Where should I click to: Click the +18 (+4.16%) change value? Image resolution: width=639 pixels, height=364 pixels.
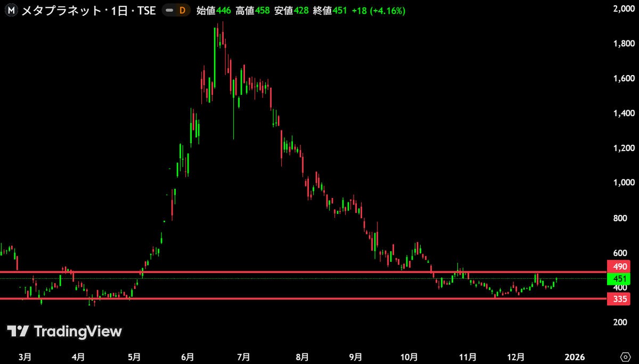tap(379, 10)
